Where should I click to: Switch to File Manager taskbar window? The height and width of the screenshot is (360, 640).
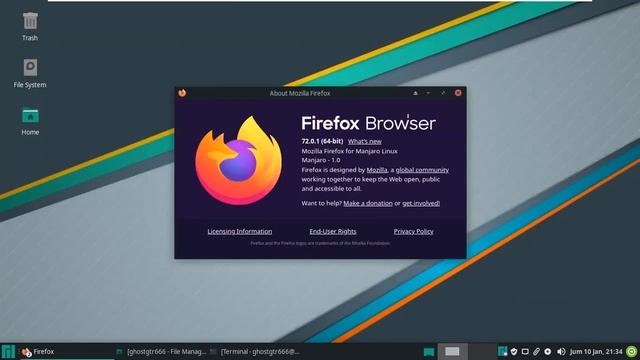tap(161, 351)
